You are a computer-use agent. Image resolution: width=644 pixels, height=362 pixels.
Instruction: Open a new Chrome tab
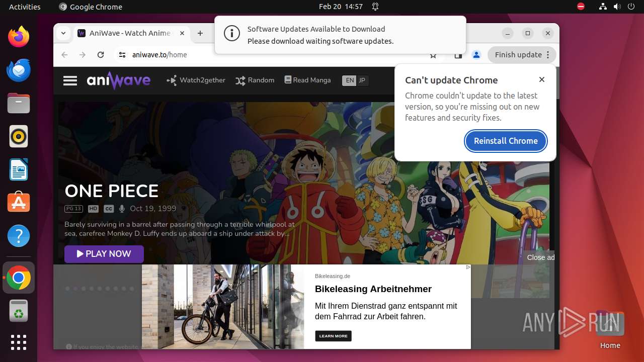200,33
